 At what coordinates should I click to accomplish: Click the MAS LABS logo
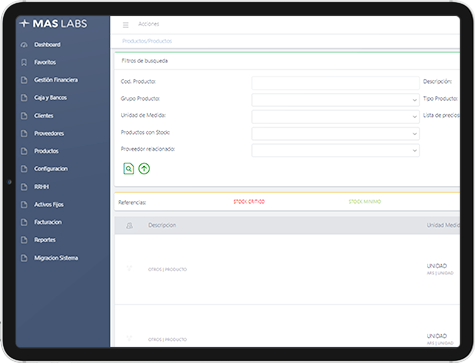click(x=54, y=24)
